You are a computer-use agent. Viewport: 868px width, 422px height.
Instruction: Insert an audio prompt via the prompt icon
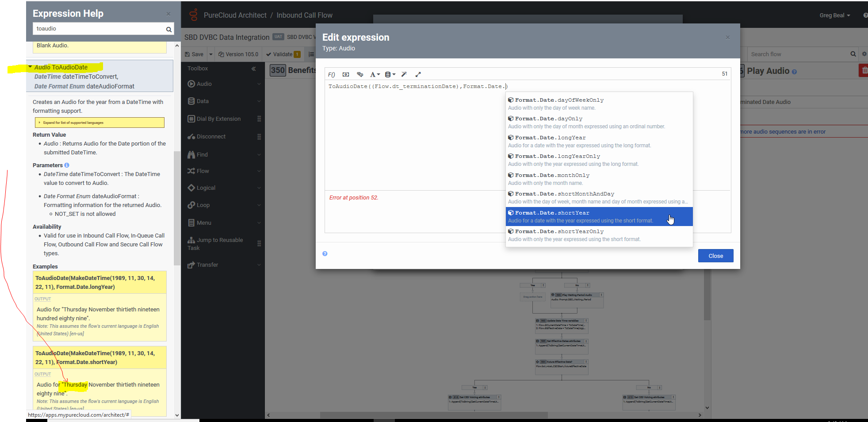pyautogui.click(x=346, y=74)
